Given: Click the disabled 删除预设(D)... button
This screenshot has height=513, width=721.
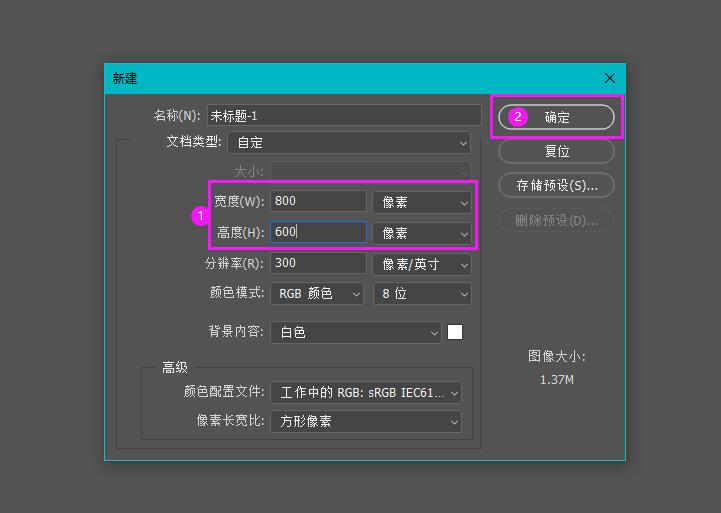Looking at the screenshot, I should click(556, 220).
